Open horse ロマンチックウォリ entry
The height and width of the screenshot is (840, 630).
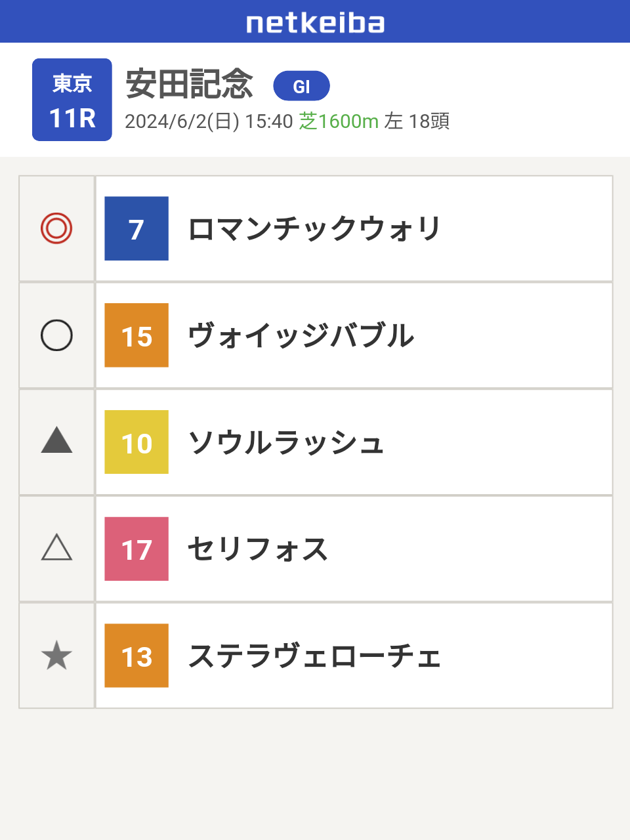click(354, 228)
